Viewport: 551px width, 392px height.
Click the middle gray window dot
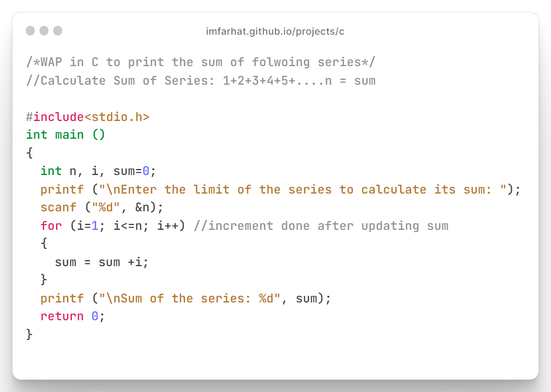(44, 31)
